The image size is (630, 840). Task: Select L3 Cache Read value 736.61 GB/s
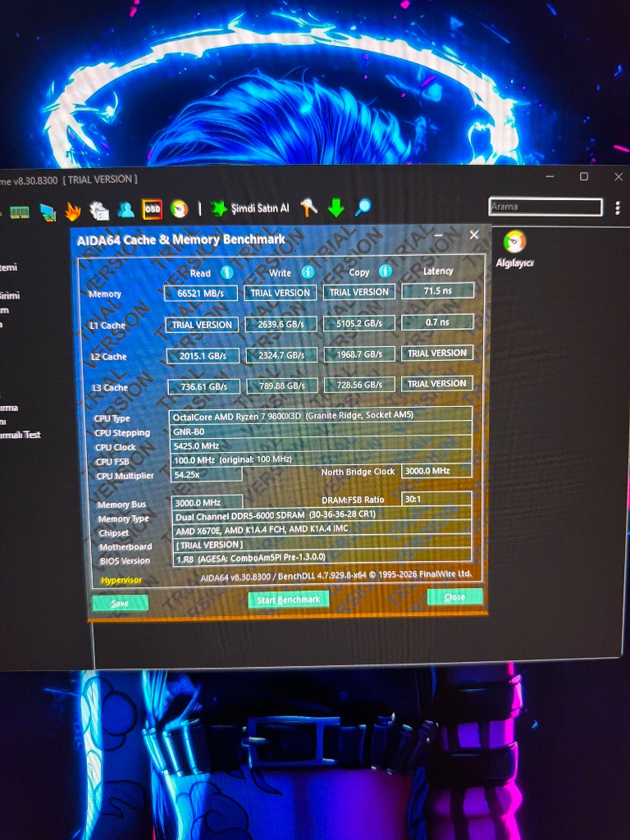(x=203, y=386)
